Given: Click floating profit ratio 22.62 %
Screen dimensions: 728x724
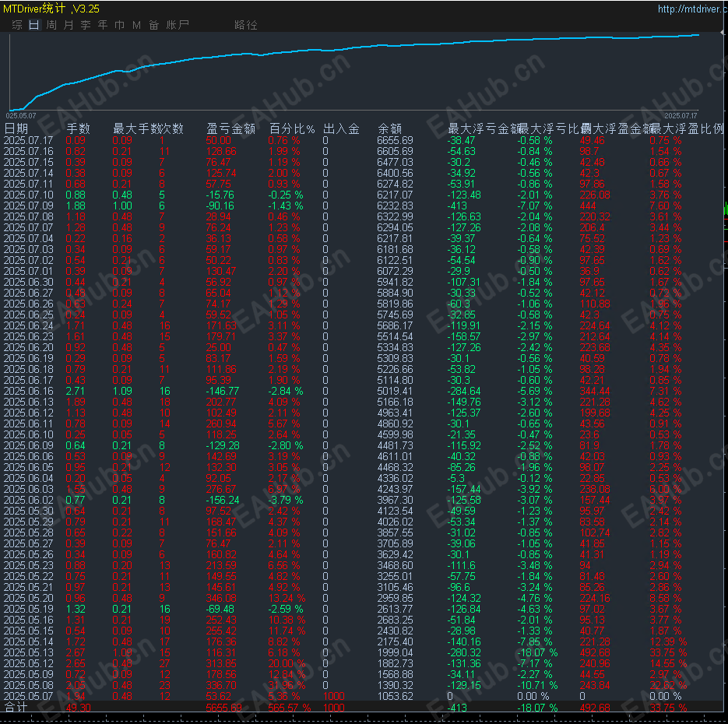Looking at the screenshot, I should tap(668, 686).
